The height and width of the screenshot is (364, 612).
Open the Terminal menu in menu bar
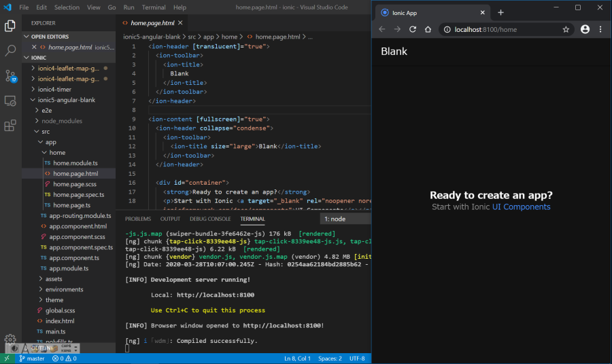coord(153,7)
